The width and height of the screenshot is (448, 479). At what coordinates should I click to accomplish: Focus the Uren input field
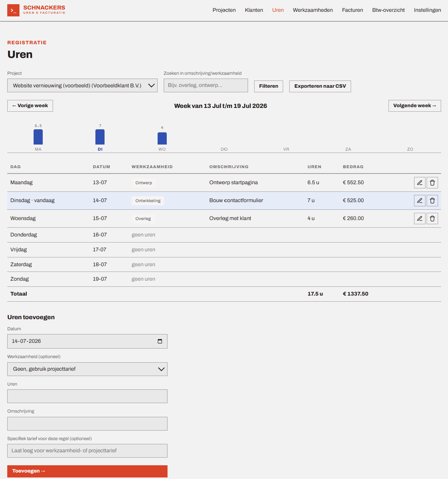pyautogui.click(x=87, y=396)
